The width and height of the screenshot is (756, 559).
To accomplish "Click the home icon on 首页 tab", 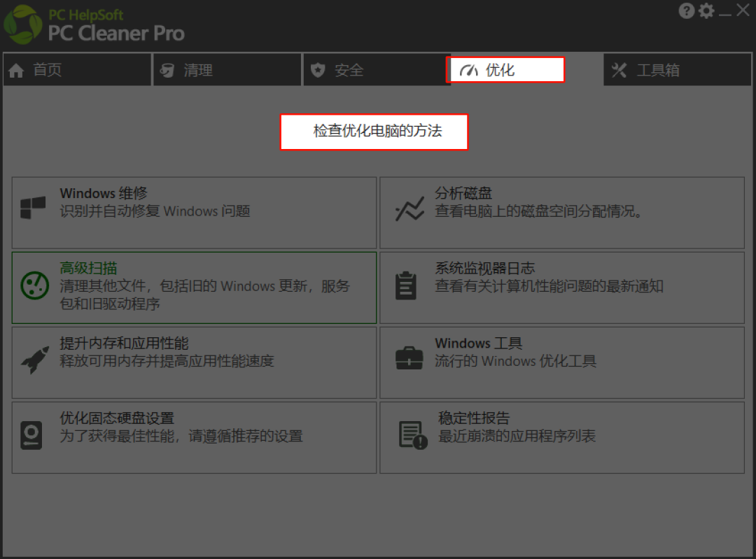I will (16, 71).
